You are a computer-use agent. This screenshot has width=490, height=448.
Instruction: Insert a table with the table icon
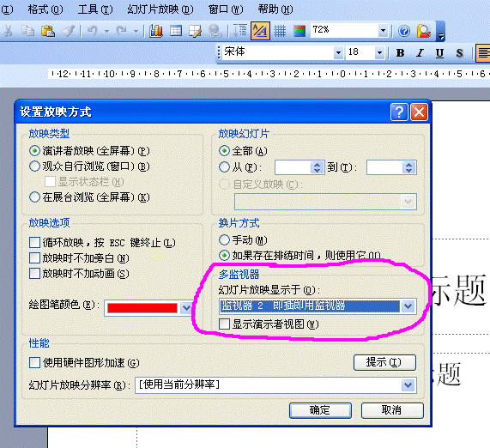click(x=176, y=31)
